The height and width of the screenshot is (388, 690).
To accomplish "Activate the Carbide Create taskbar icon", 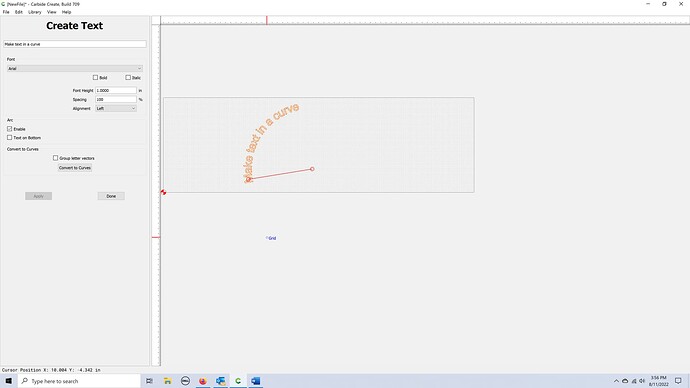I will 238,381.
